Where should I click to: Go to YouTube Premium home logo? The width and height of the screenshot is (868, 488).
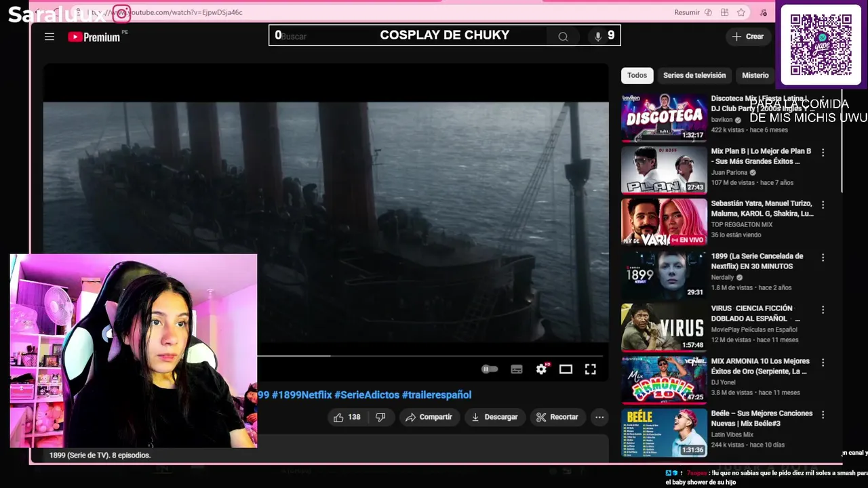point(94,37)
